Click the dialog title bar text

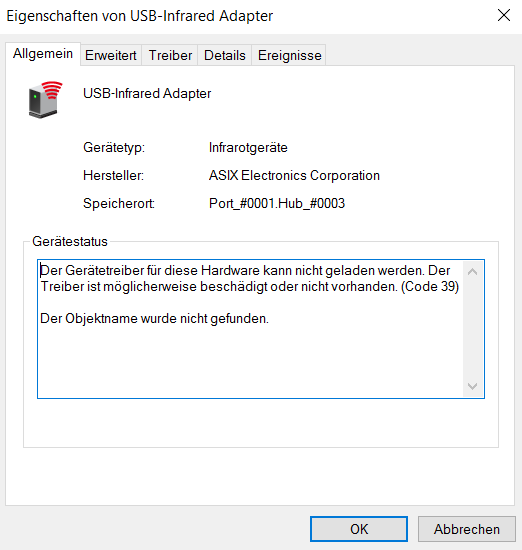140,16
